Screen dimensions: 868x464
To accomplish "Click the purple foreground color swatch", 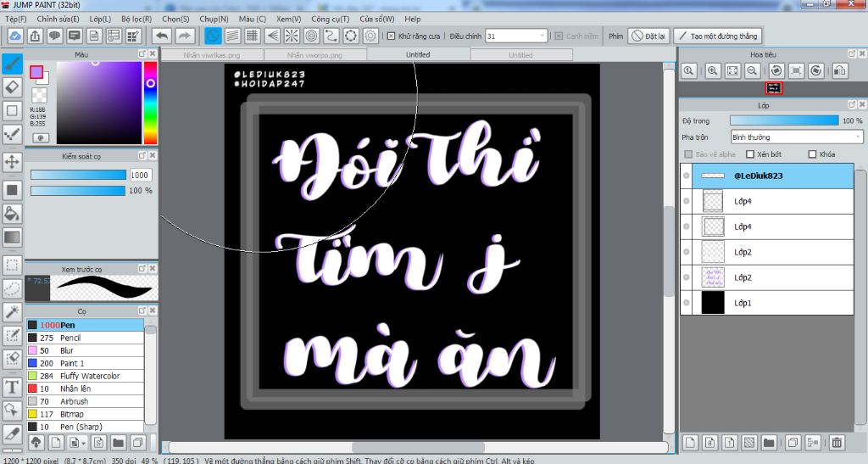I will [x=36, y=72].
